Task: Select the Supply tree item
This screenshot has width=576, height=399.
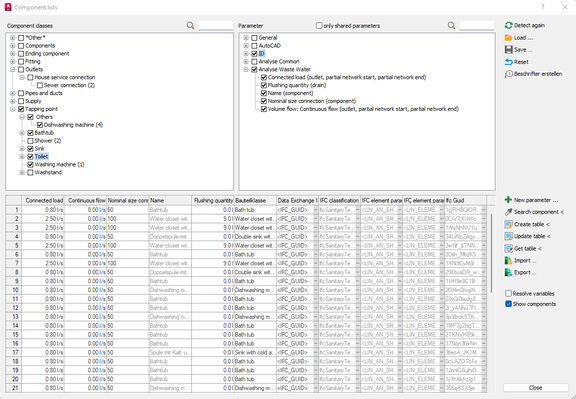Action: coord(33,101)
